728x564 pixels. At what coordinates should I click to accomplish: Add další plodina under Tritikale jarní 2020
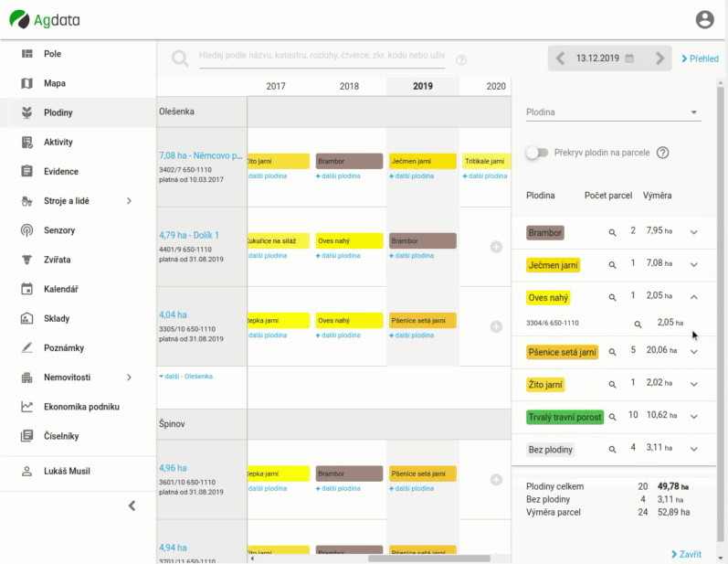pos(485,176)
